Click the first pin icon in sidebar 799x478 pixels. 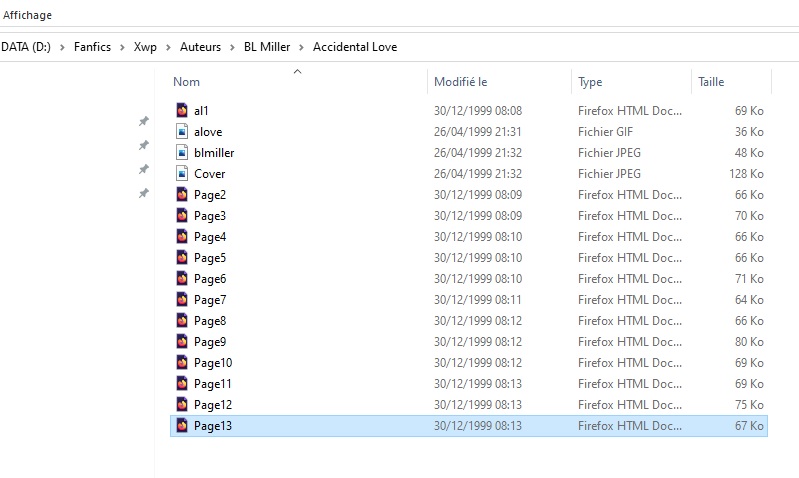tap(143, 121)
